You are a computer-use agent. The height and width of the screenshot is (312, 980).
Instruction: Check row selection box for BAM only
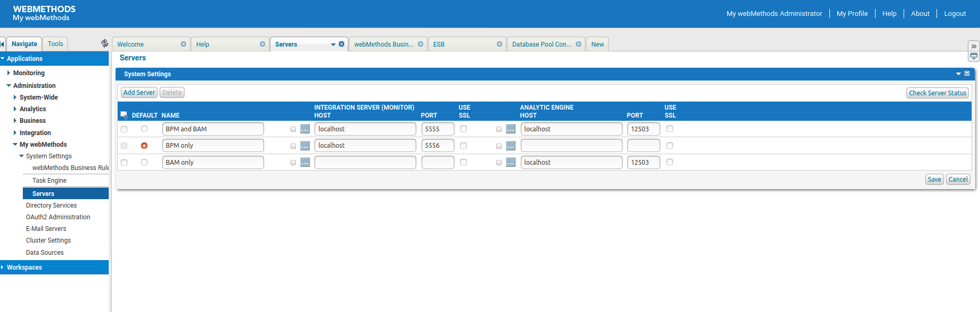(124, 163)
